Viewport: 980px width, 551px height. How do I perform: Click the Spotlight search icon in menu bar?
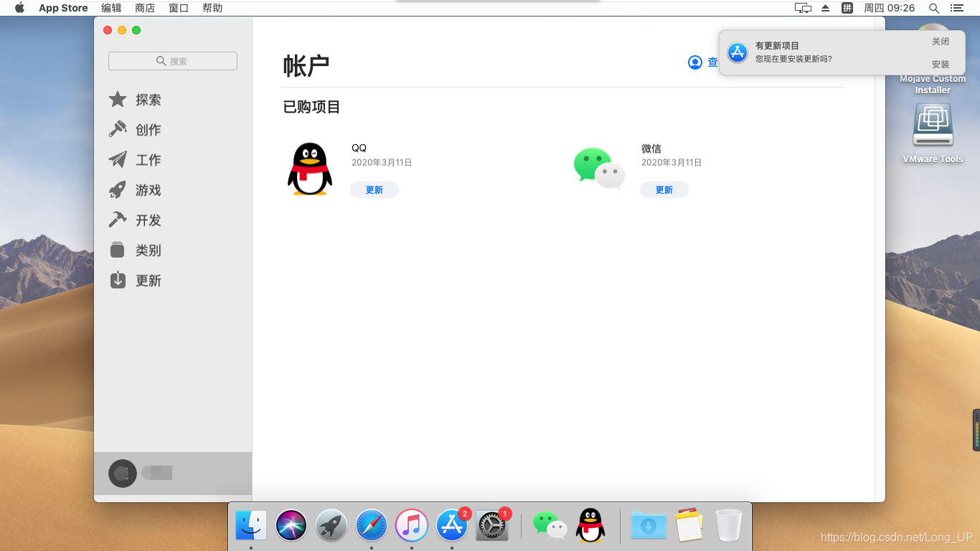pyautogui.click(x=933, y=8)
